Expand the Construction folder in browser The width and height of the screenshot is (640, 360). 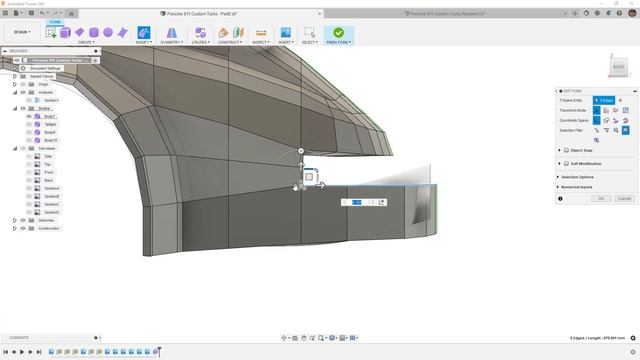point(15,229)
